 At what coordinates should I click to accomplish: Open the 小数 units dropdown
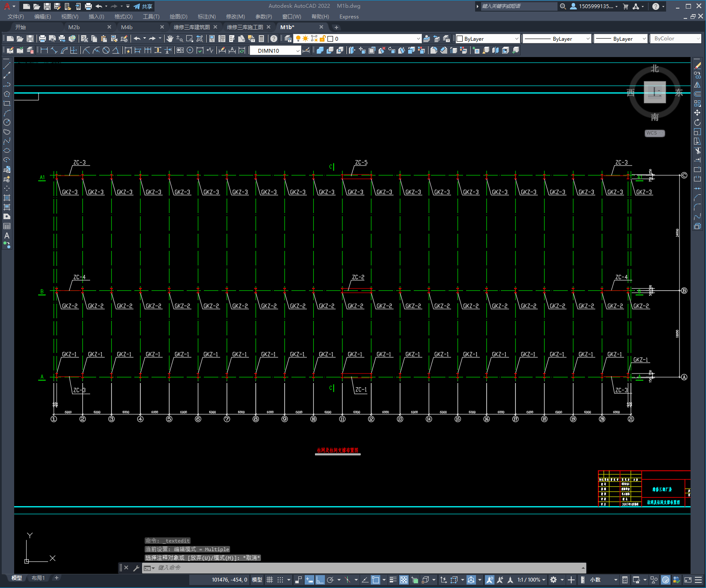pos(603,580)
